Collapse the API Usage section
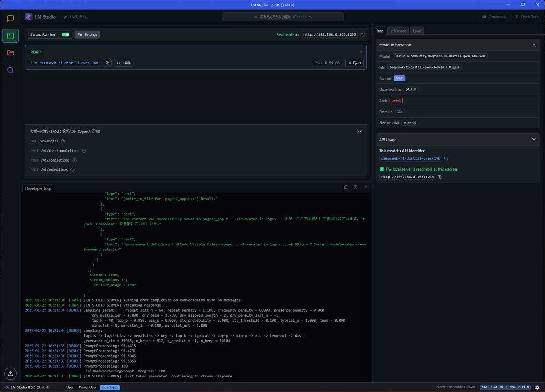This screenshot has width=545, height=392. pos(534,140)
